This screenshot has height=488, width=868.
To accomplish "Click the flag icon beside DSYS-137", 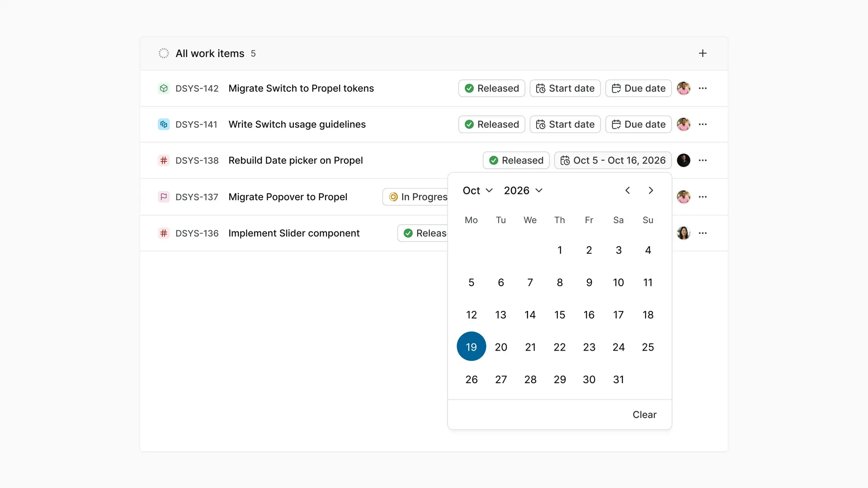I will click(x=164, y=197).
